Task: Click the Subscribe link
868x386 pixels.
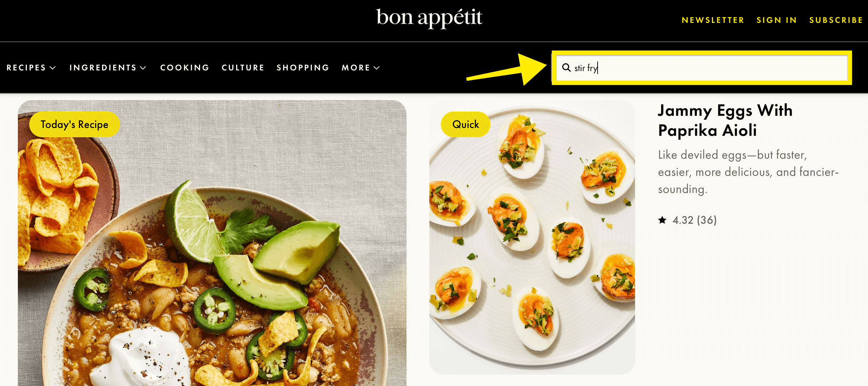Action: point(836,20)
